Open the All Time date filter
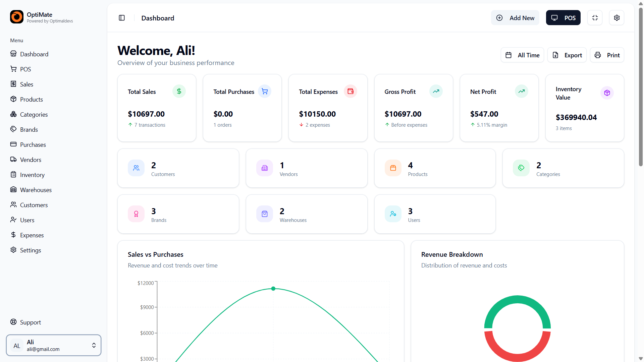644x362 pixels. click(522, 55)
